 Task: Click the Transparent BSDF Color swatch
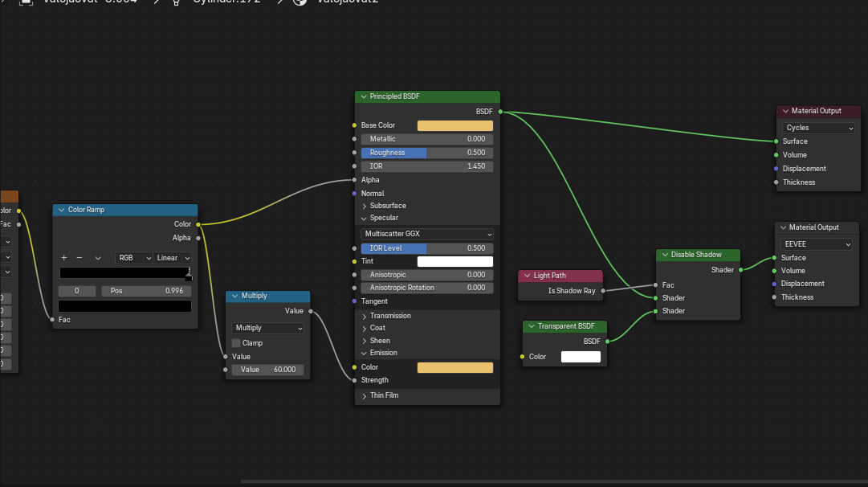point(581,357)
